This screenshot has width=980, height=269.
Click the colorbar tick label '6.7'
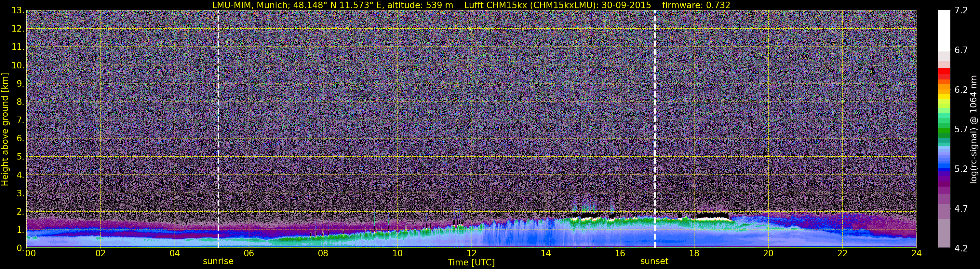click(961, 50)
